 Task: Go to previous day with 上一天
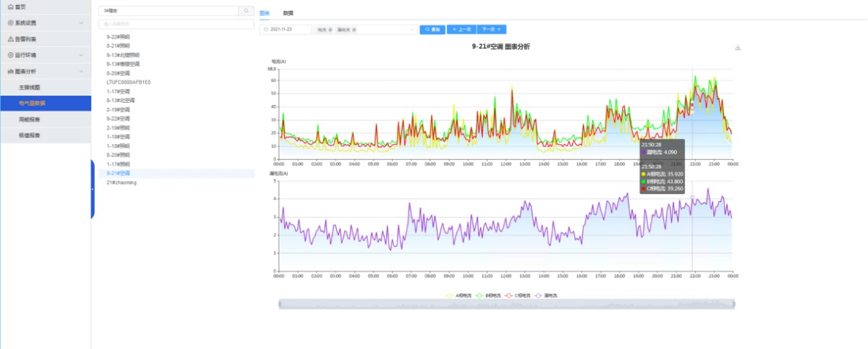click(x=461, y=30)
